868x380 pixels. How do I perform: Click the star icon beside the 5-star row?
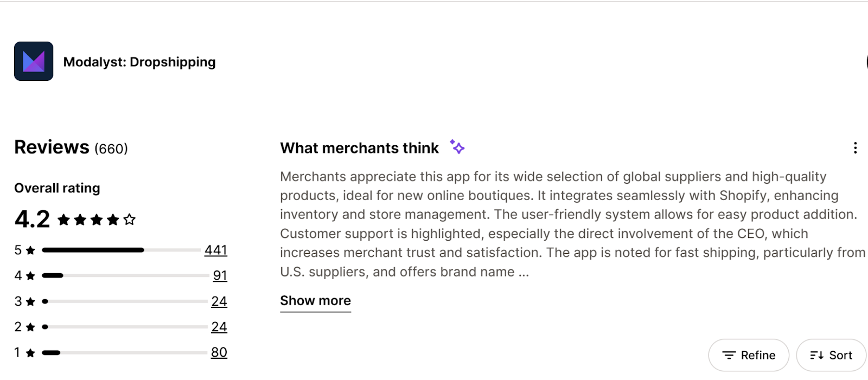31,250
